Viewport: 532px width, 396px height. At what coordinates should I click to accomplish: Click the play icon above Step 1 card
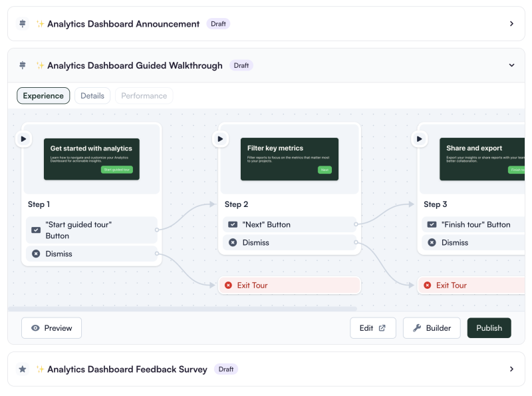[24, 138]
